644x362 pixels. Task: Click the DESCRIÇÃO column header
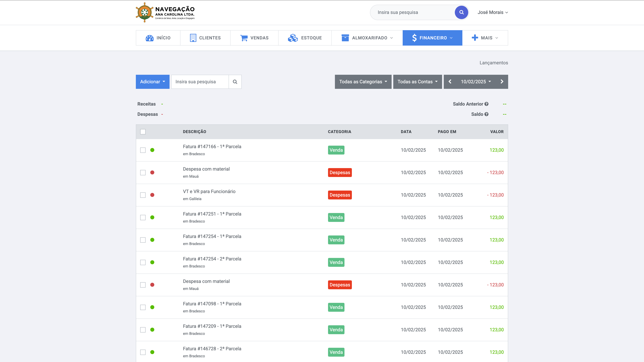click(195, 132)
